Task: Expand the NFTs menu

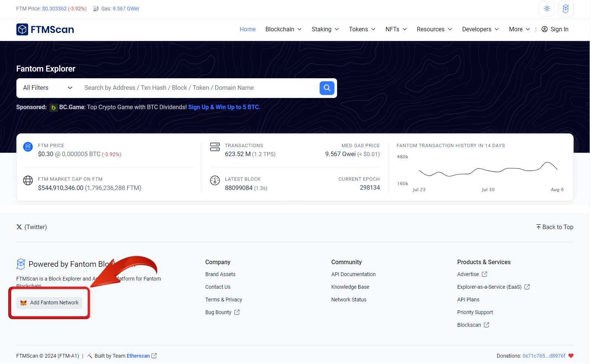Action: click(396, 29)
